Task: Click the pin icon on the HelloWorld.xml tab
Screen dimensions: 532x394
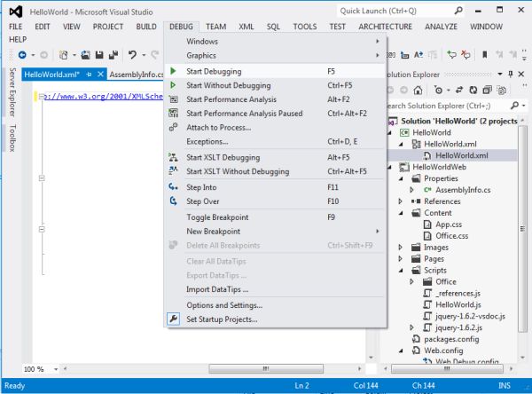Action: click(89, 75)
